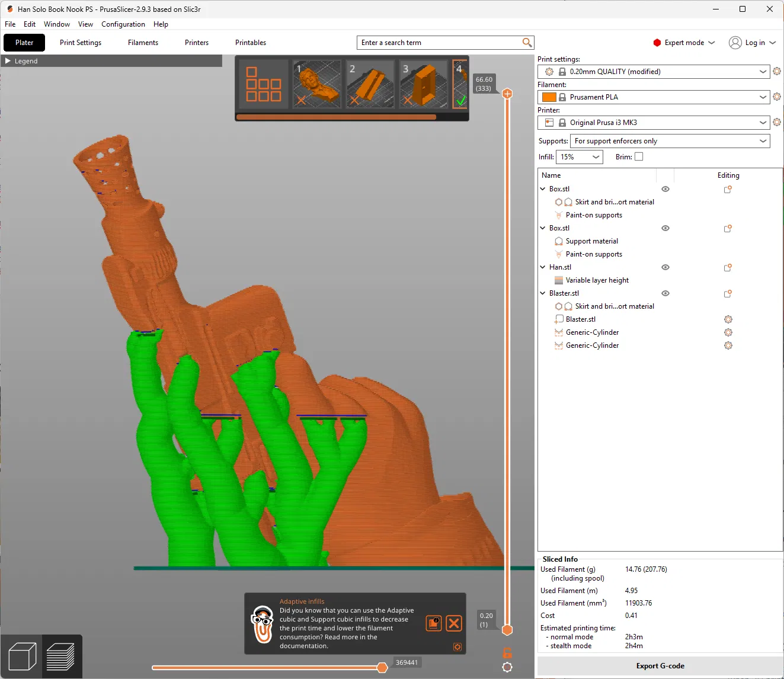Switch to sliced layers preview icon
This screenshot has width=784, height=679.
point(60,656)
